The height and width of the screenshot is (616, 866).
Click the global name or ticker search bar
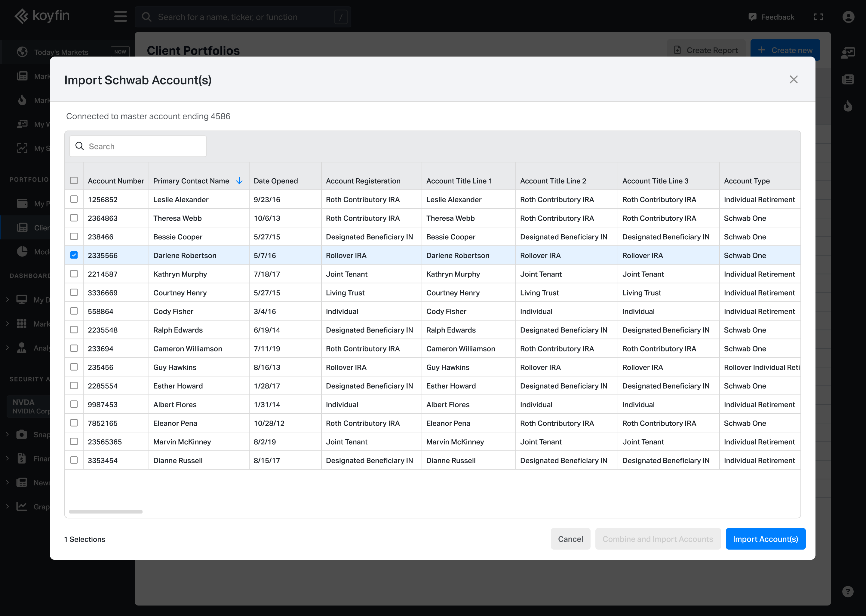pos(243,17)
